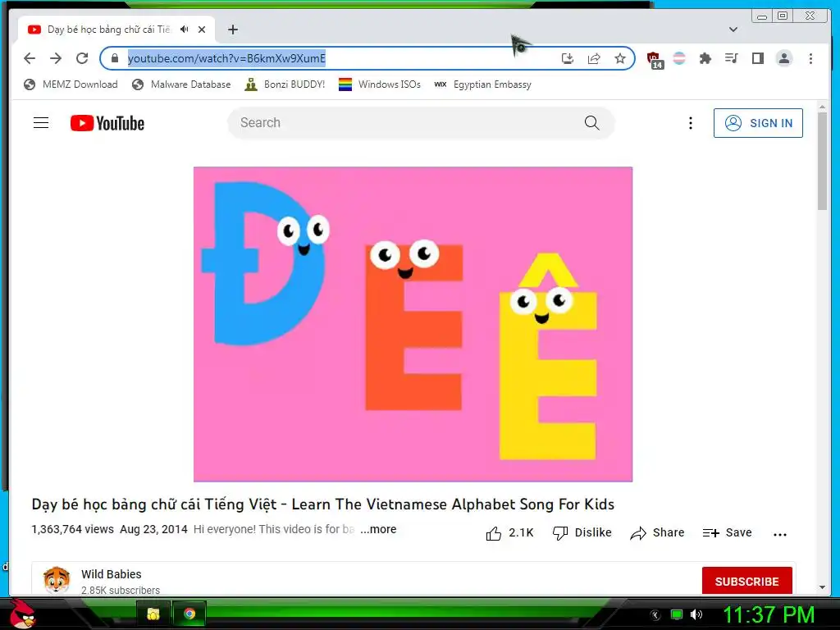Open the Chrome three-dot menu
The width and height of the screenshot is (840, 630).
coord(810,58)
